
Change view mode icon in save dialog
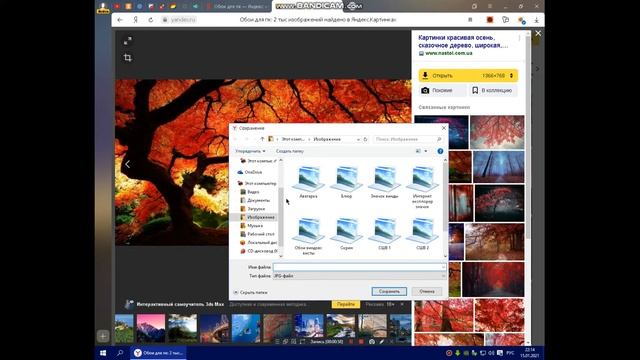pos(418,151)
